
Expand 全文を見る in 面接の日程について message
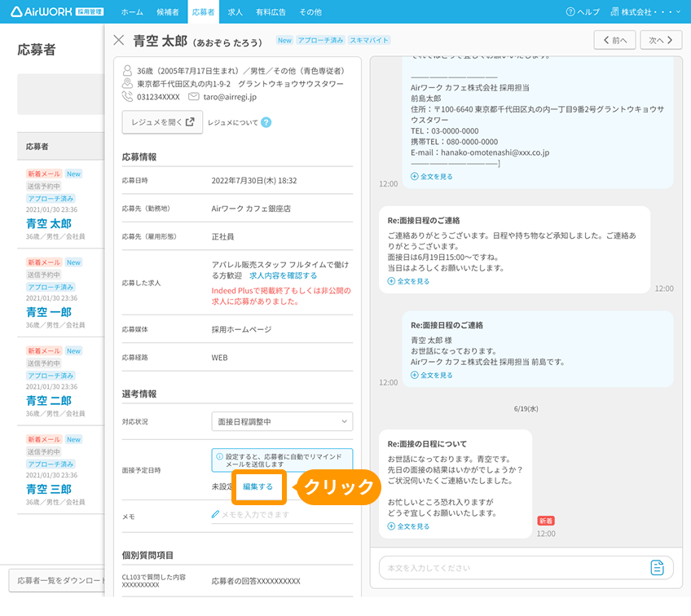(x=408, y=526)
